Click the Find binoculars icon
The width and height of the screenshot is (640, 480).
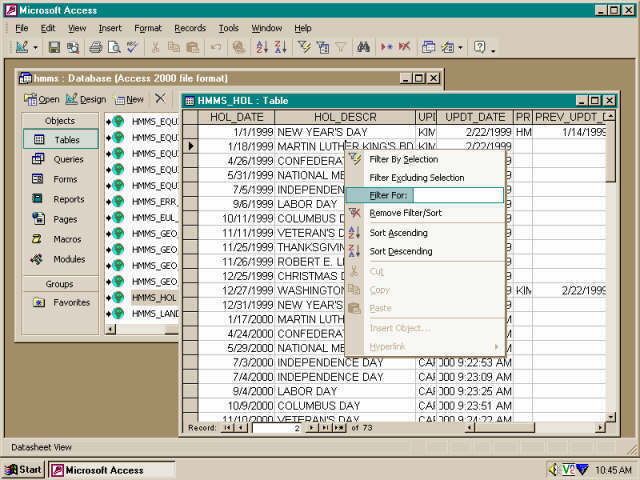tap(364, 47)
